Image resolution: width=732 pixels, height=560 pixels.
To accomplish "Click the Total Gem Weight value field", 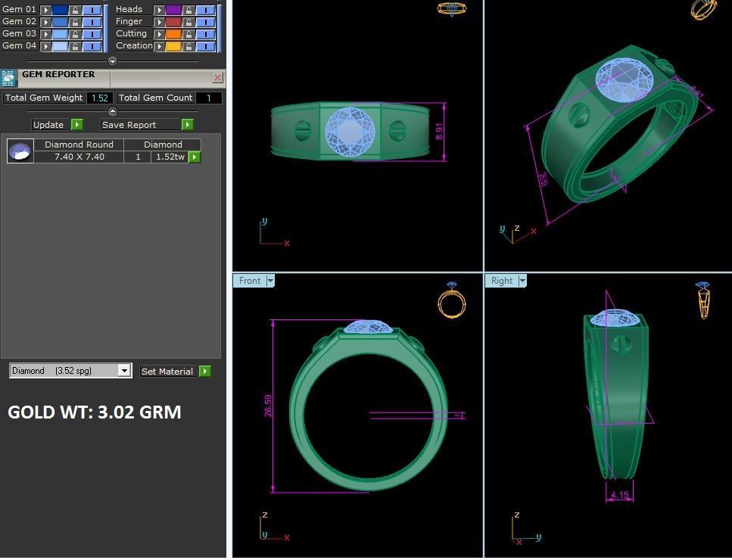I will (x=100, y=98).
